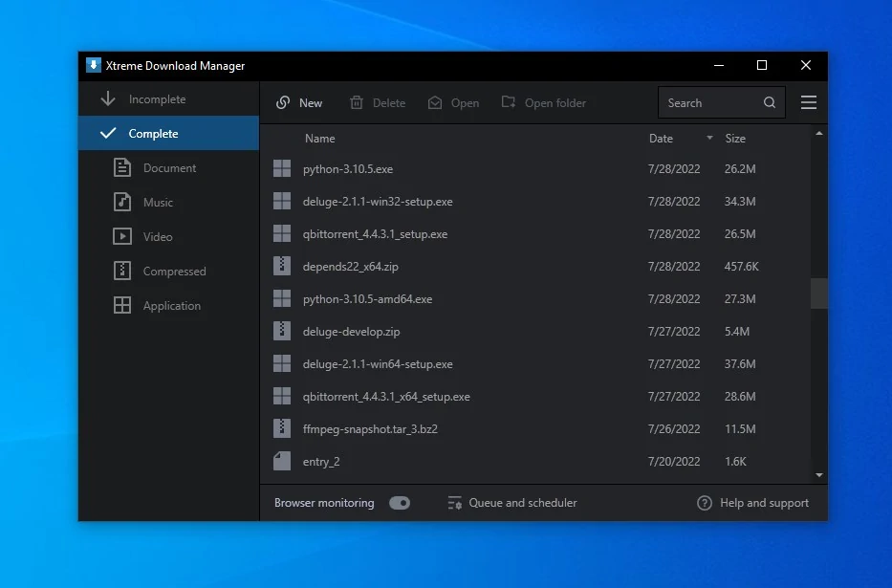Click the Help and support question icon

705,502
